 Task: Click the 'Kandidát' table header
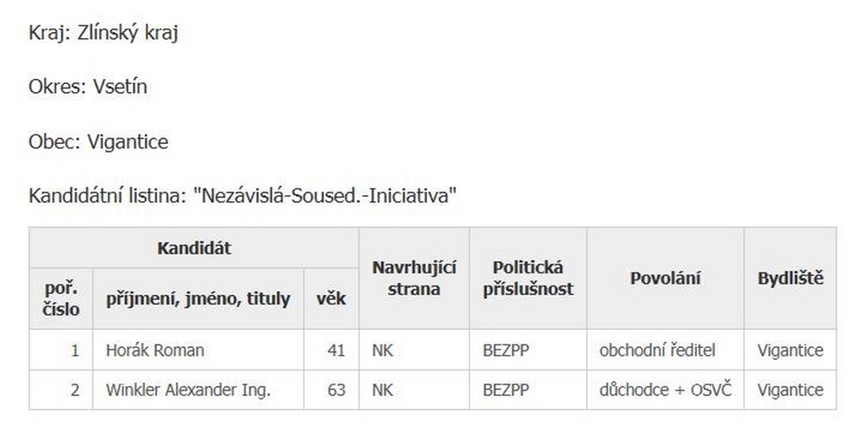(x=194, y=248)
